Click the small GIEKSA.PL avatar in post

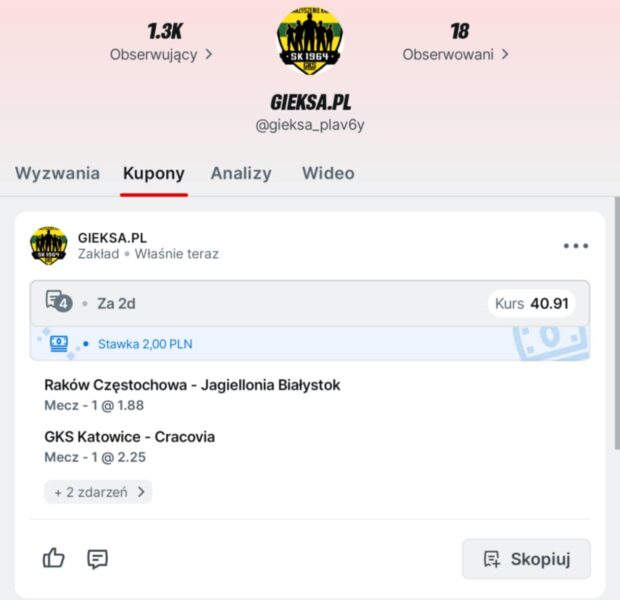(x=49, y=246)
